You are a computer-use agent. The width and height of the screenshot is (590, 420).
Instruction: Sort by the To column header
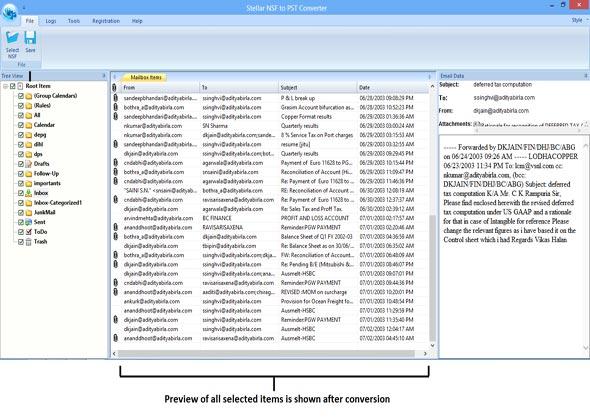239,88
